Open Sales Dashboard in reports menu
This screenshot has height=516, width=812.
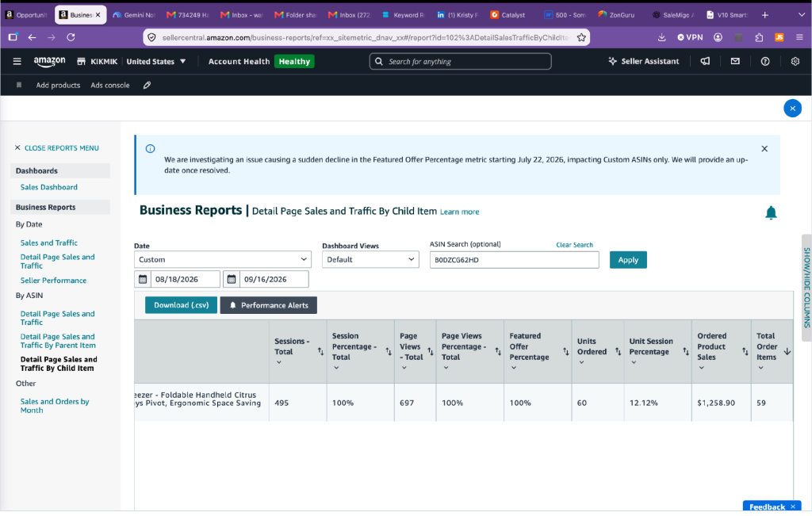point(48,187)
